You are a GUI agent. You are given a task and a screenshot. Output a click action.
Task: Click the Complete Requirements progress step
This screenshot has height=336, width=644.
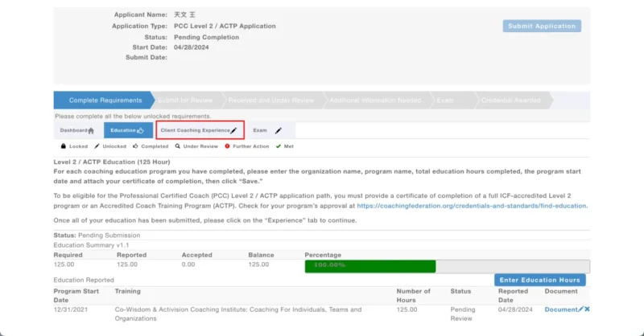tap(105, 100)
